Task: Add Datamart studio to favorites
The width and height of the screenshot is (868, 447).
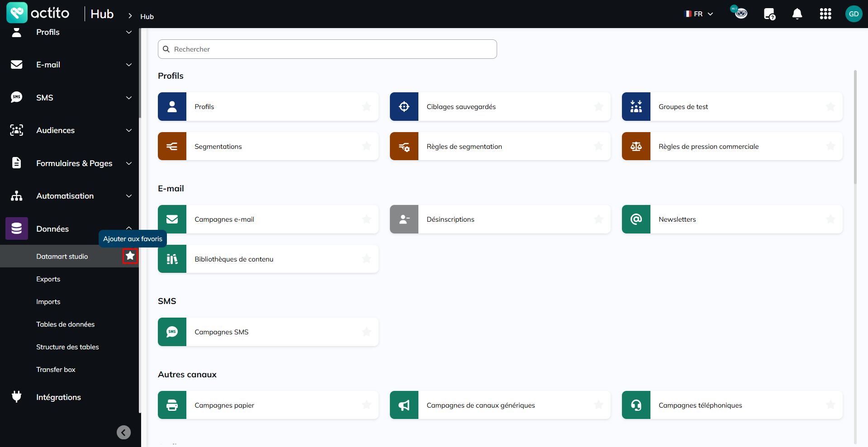Action: point(130,256)
